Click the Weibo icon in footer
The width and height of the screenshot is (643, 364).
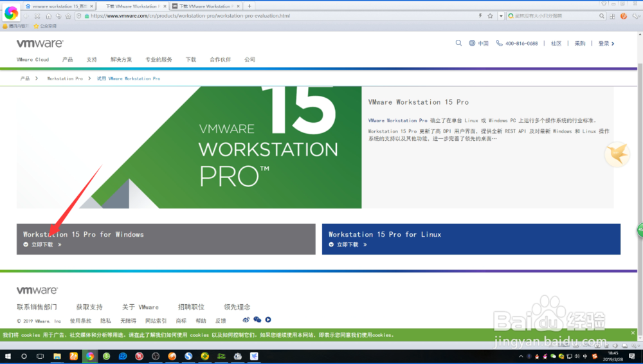[246, 320]
